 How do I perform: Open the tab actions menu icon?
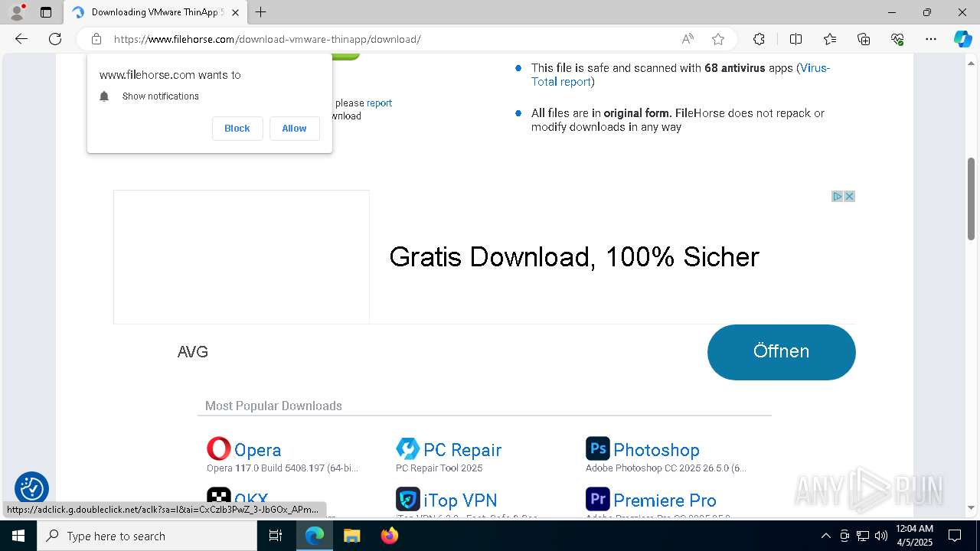pyautogui.click(x=46, y=12)
